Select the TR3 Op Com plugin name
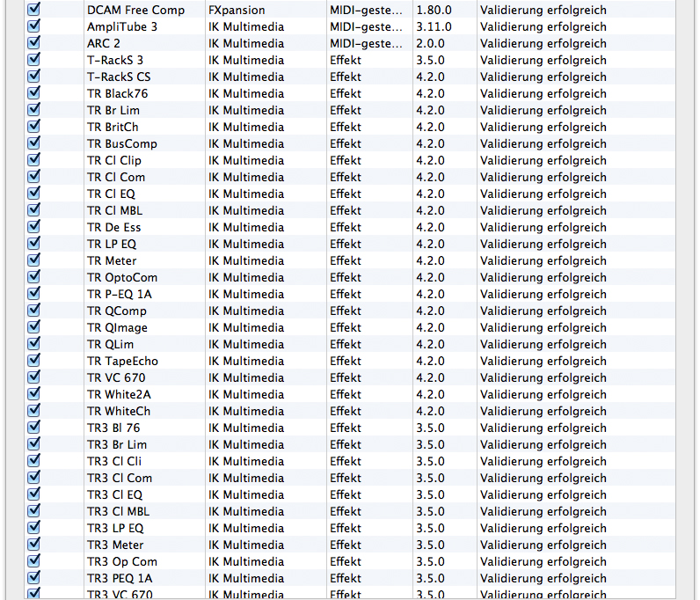This screenshot has width=700, height=600. coord(121,561)
